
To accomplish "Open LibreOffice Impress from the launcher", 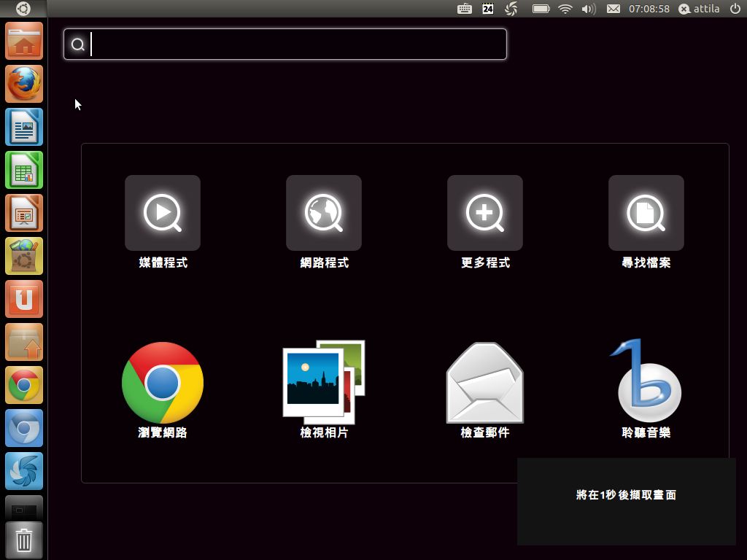I will [24, 213].
